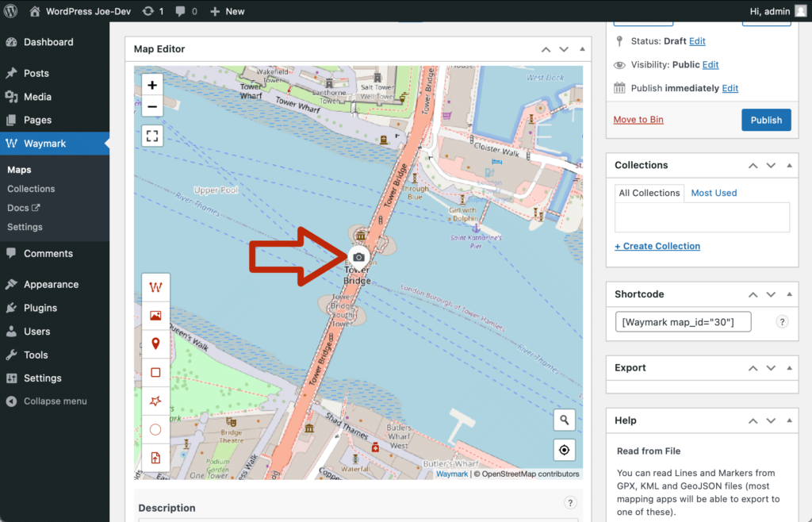Click the Create Collection link
This screenshot has width=812, height=522.
click(657, 246)
